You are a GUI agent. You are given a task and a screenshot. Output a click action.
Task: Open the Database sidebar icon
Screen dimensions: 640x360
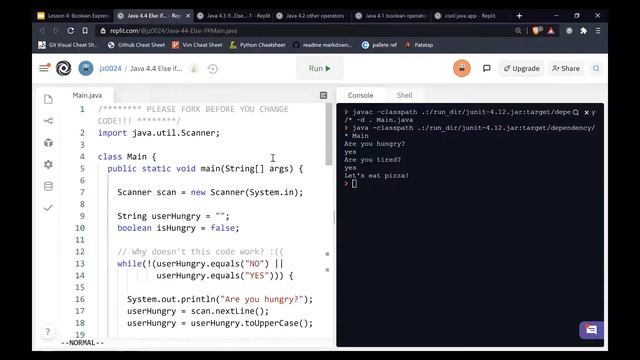pyautogui.click(x=48, y=186)
